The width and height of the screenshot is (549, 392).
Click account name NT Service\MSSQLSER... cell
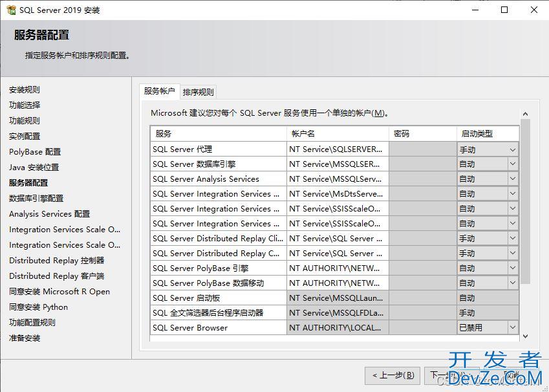[338, 164]
